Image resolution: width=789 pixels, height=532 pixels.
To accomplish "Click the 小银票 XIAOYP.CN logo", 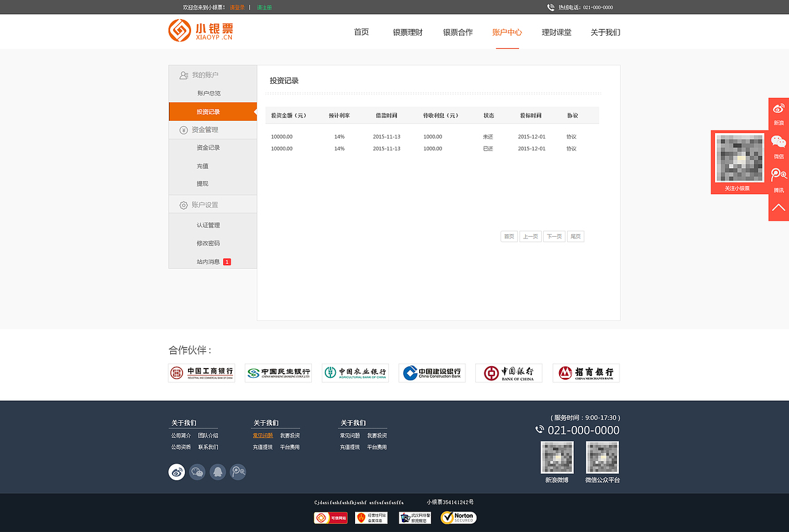I will click(x=201, y=30).
